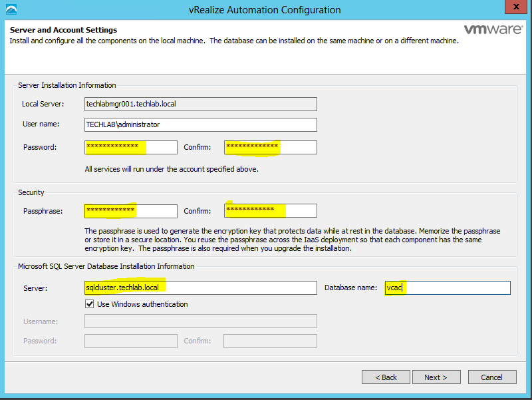Viewport: 532px width, 400px height.
Task: Focus the User name field
Action: (201, 124)
